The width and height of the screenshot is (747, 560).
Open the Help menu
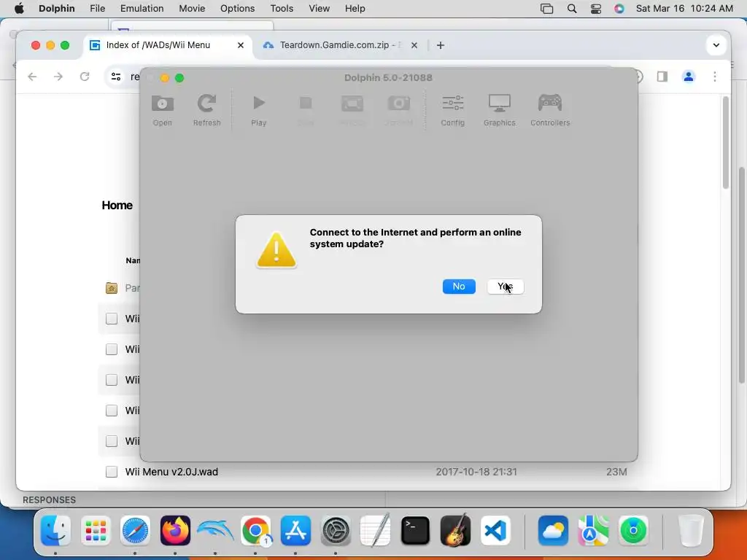[x=355, y=9]
